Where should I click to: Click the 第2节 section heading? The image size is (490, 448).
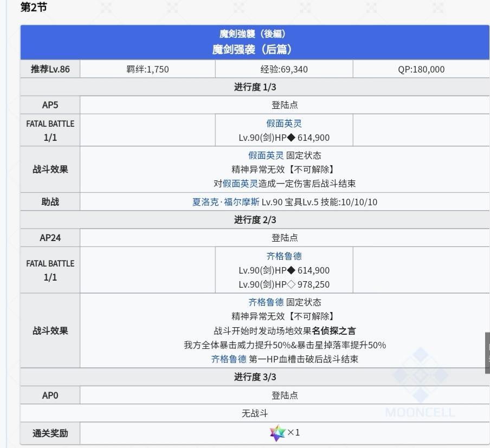pos(34,7)
